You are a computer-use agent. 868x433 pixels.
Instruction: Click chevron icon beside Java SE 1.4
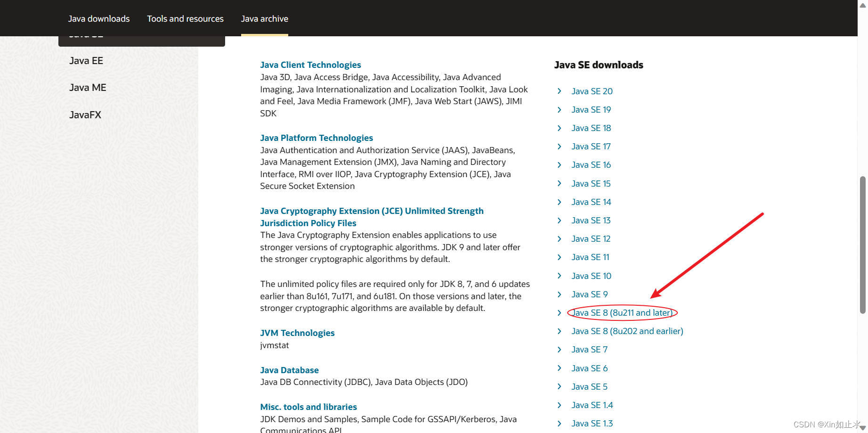point(559,405)
